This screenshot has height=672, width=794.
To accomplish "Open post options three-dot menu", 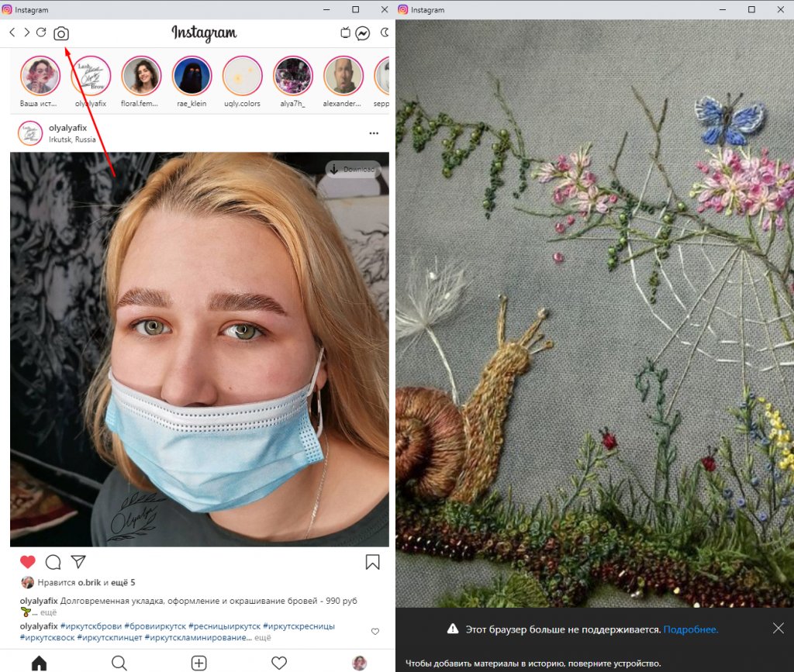I will pos(374,133).
